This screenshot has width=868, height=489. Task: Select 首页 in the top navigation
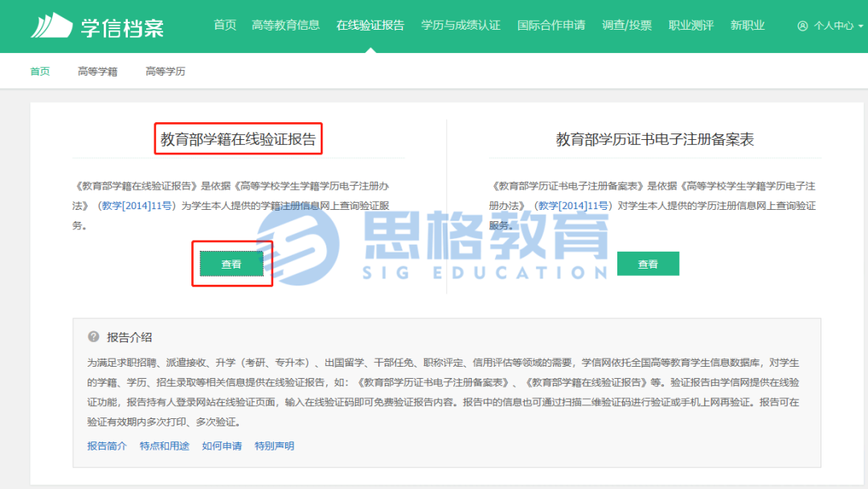[224, 25]
